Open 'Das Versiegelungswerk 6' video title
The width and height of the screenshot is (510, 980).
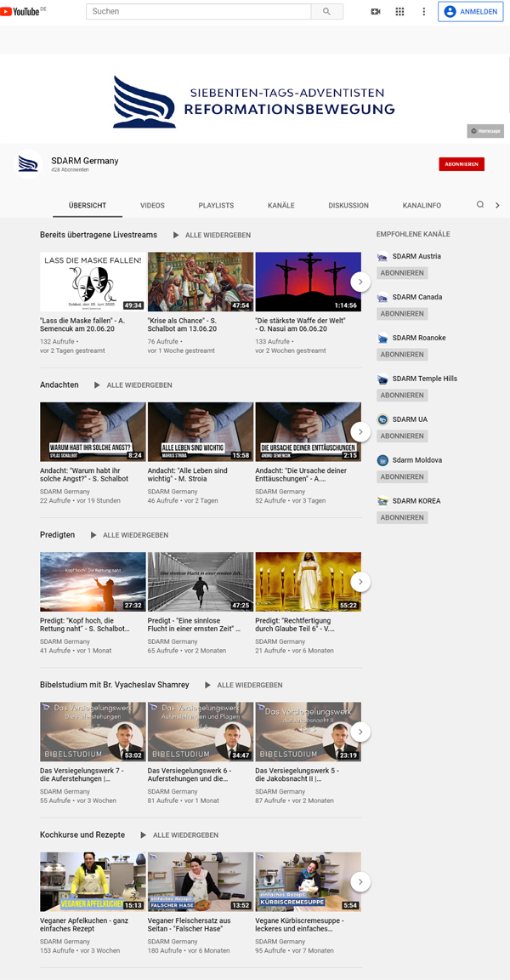(x=190, y=775)
